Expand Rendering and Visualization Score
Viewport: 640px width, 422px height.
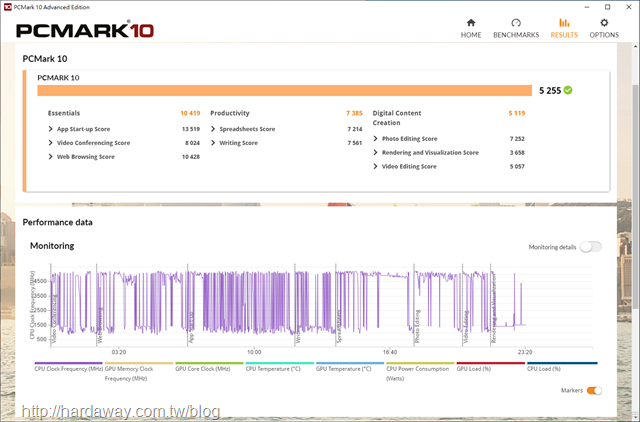(x=376, y=153)
